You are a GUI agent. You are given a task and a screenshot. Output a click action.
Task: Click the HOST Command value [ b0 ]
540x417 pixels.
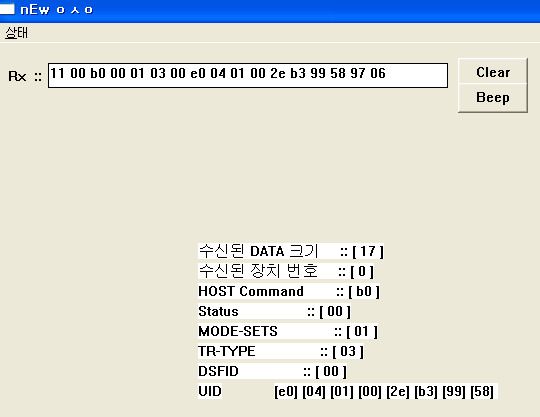click(x=364, y=292)
